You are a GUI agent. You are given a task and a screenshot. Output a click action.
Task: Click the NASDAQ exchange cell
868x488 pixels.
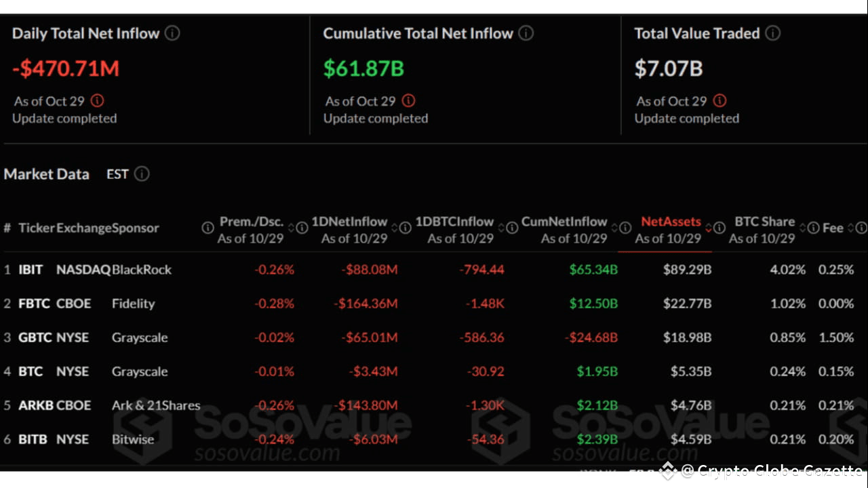[83, 270]
